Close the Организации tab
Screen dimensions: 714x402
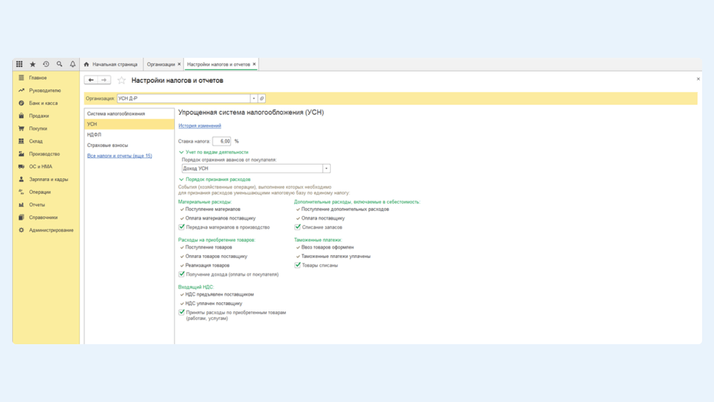click(179, 64)
